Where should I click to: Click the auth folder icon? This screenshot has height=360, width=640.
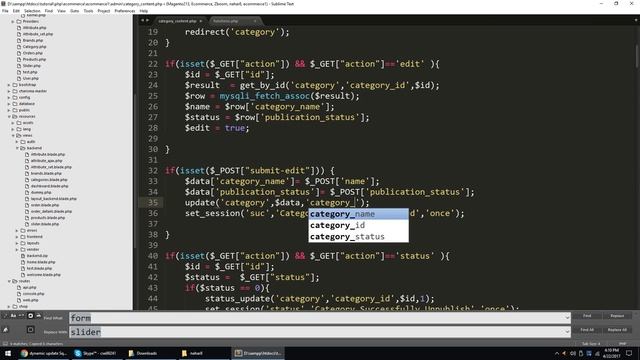point(23,142)
